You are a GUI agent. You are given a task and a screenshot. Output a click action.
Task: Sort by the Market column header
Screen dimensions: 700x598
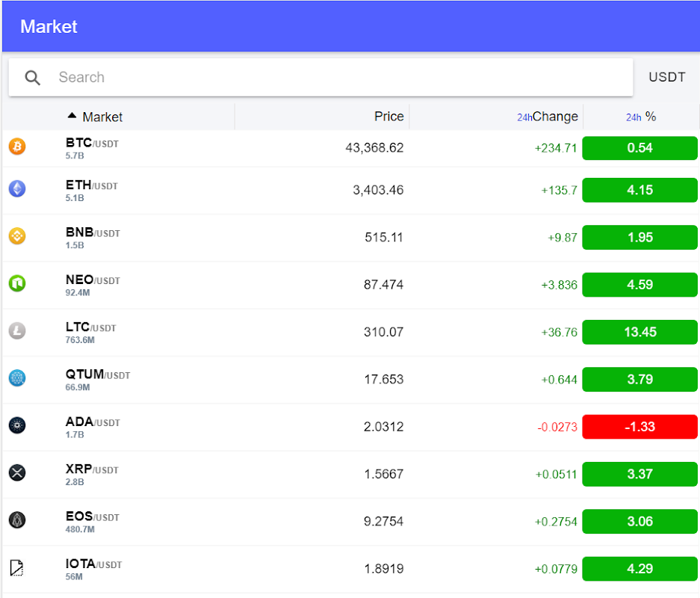[102, 117]
